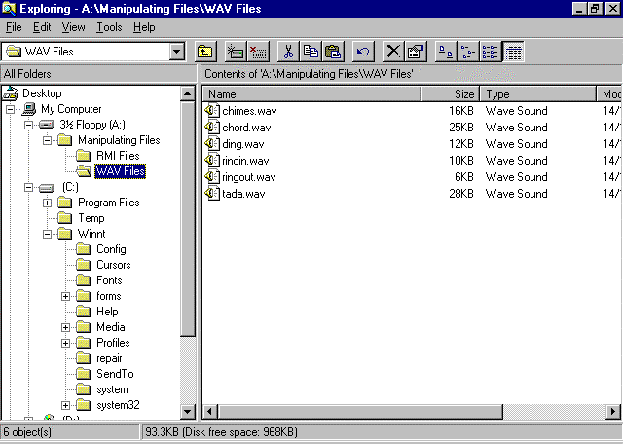
Task: Expand the Program Files folder node
Action: click(x=48, y=203)
